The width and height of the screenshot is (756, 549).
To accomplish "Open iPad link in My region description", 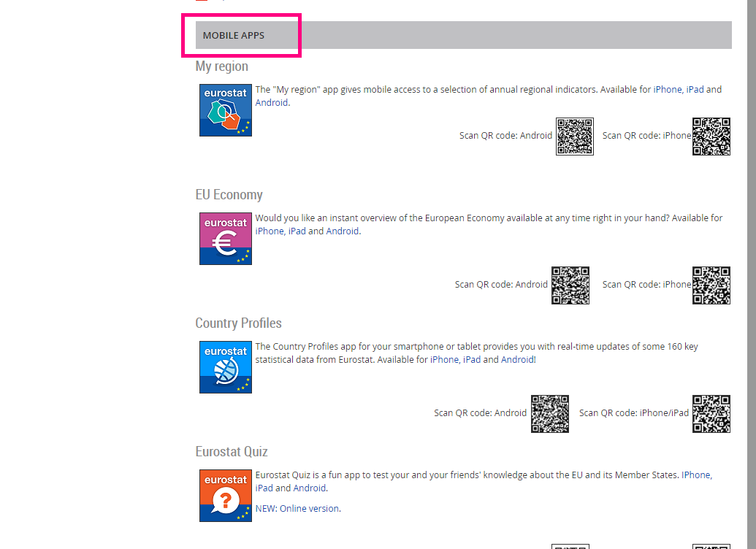I will pos(695,90).
